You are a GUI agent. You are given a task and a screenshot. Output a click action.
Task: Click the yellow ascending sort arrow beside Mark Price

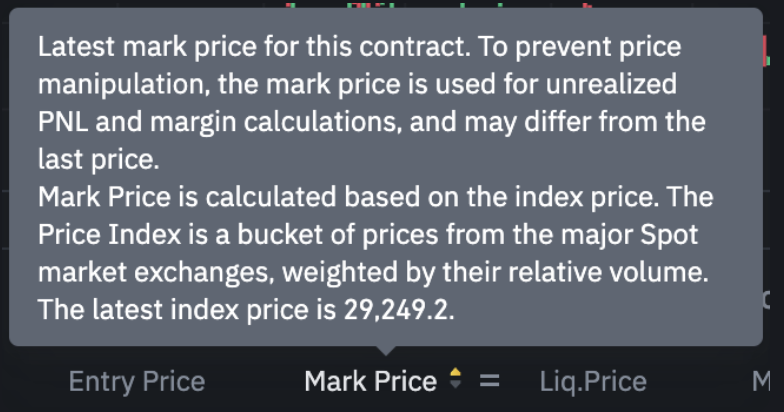pos(456,374)
